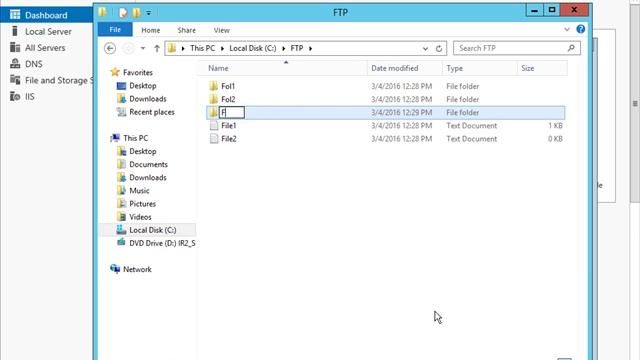Select Network in navigation pane
Image resolution: width=640 pixels, height=360 pixels.
(137, 269)
